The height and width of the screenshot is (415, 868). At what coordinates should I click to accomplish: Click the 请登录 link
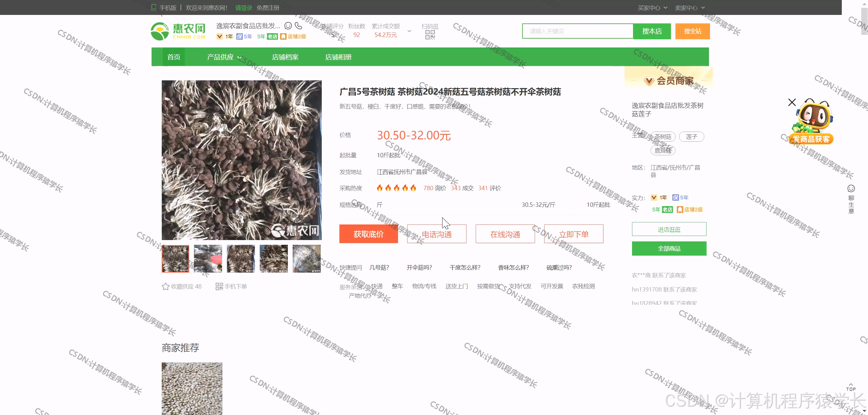point(243,7)
